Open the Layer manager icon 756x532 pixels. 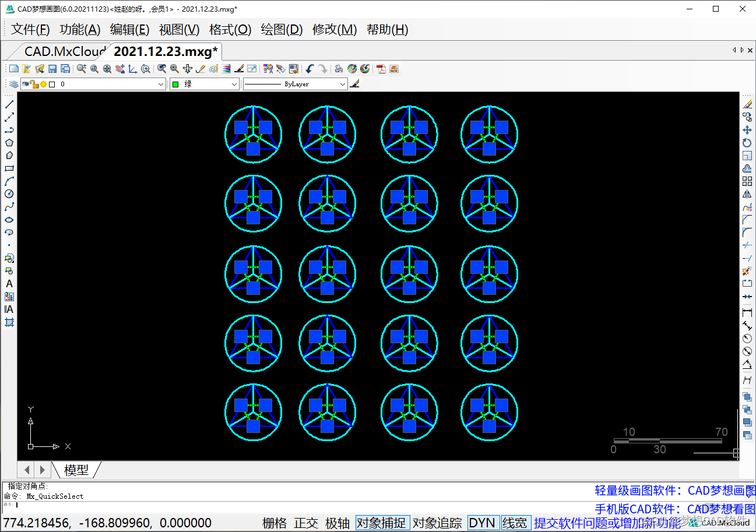click(13, 84)
